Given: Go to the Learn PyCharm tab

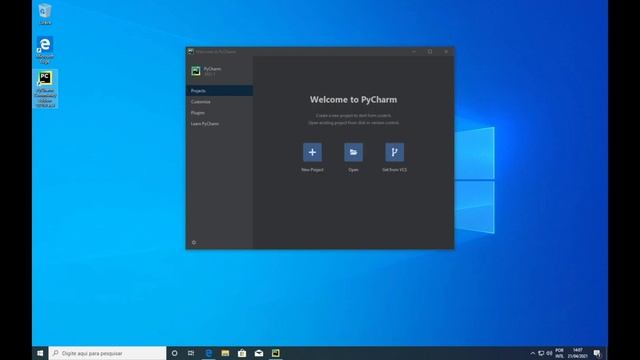Looking at the screenshot, I should tap(220, 124).
